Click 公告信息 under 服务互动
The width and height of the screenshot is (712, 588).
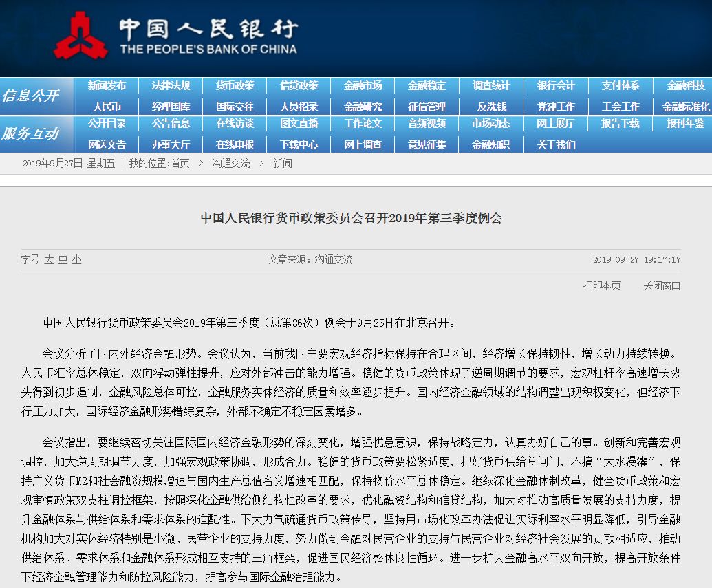tap(171, 124)
